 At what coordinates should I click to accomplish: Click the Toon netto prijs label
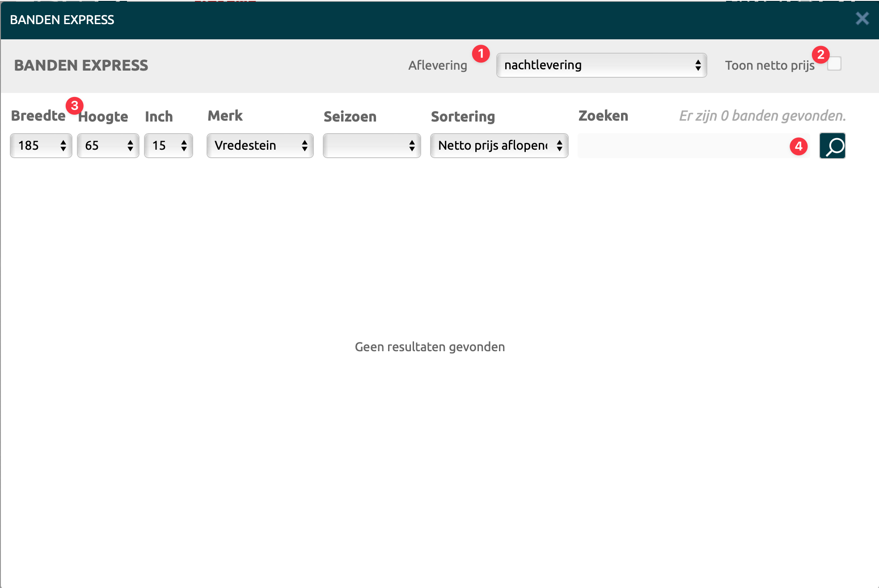click(769, 66)
